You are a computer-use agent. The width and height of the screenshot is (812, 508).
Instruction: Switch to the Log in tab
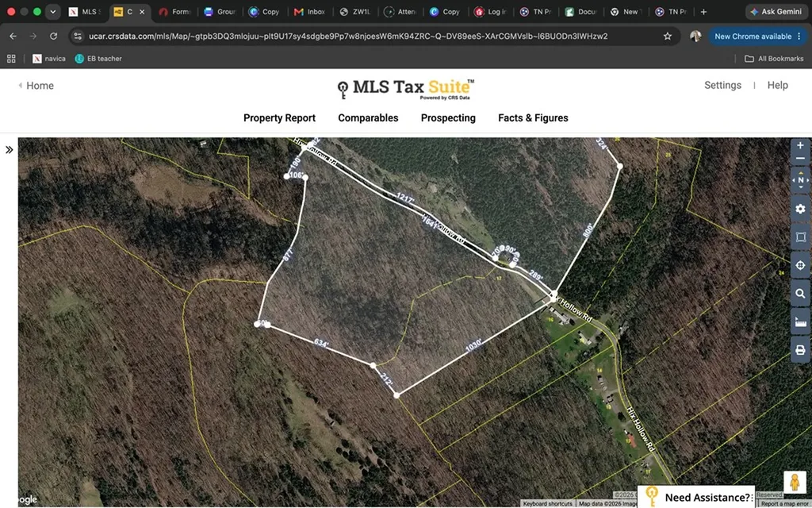(490, 11)
